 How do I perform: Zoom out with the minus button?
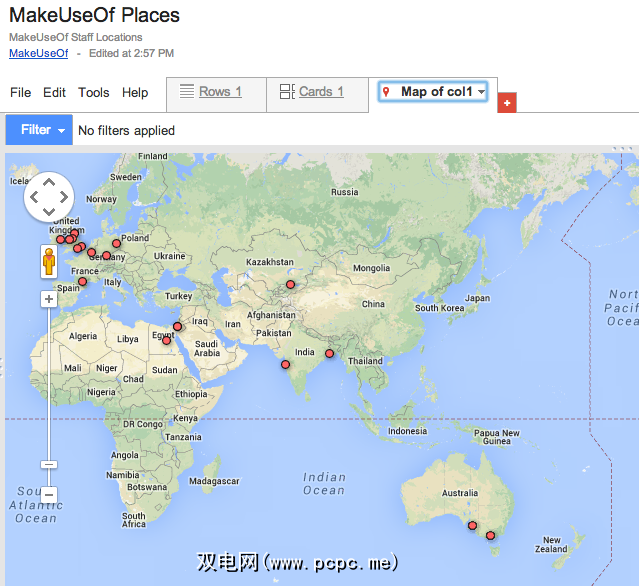pos(49,495)
